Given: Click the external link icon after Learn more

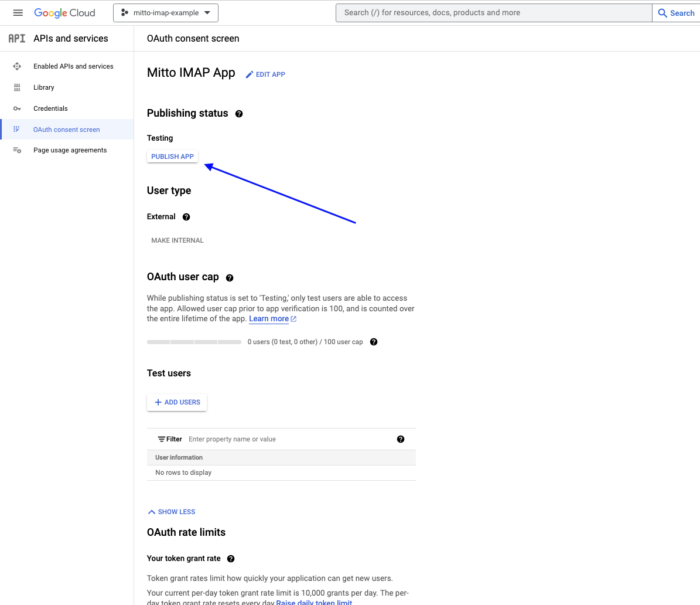Looking at the screenshot, I should (x=293, y=319).
